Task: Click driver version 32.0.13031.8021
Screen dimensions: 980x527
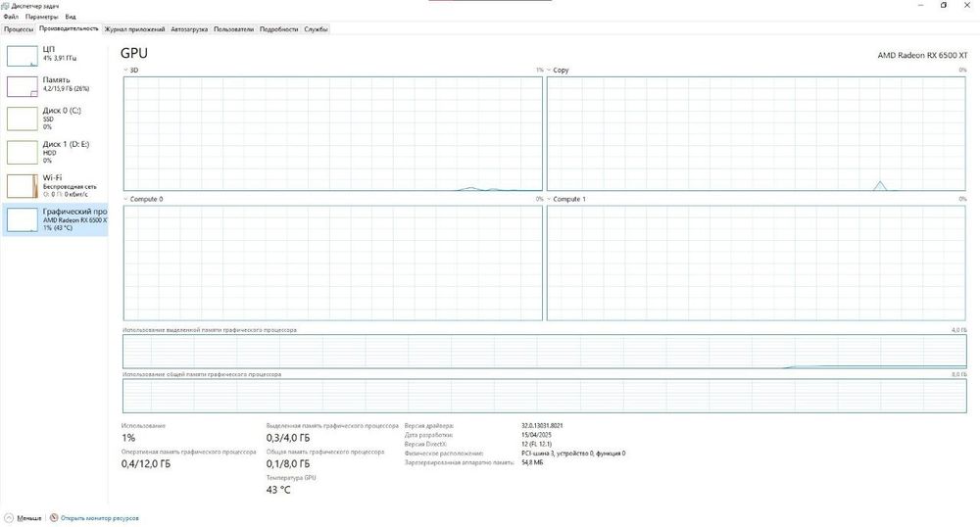Action: (542, 426)
